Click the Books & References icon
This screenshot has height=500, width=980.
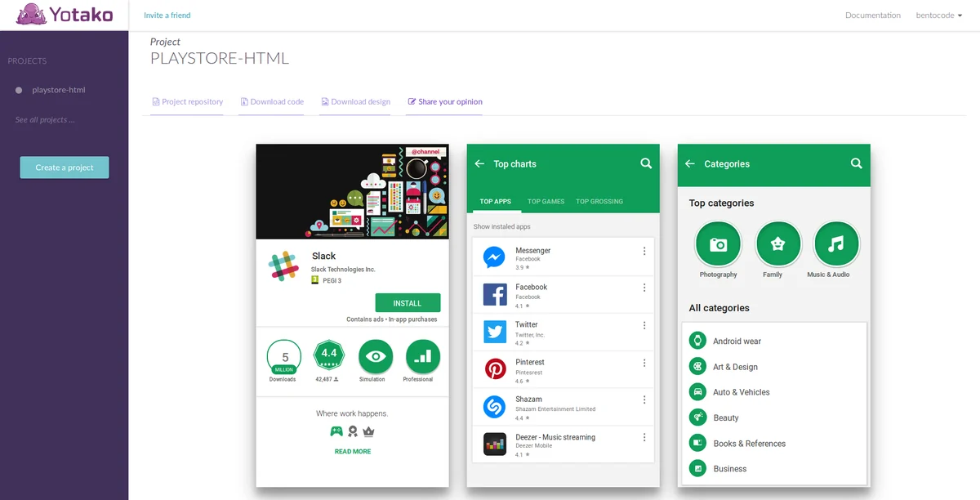[697, 443]
